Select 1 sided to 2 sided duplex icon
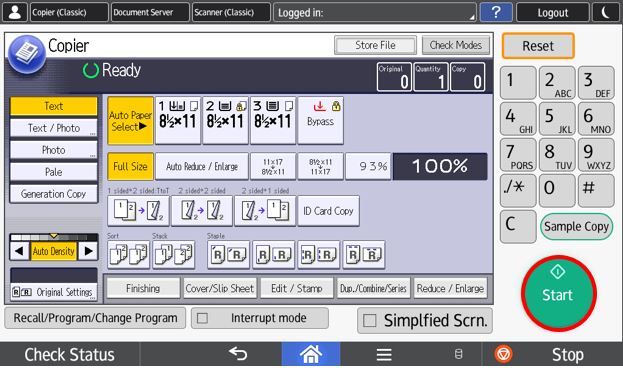The width and height of the screenshot is (623, 368). 138,211
